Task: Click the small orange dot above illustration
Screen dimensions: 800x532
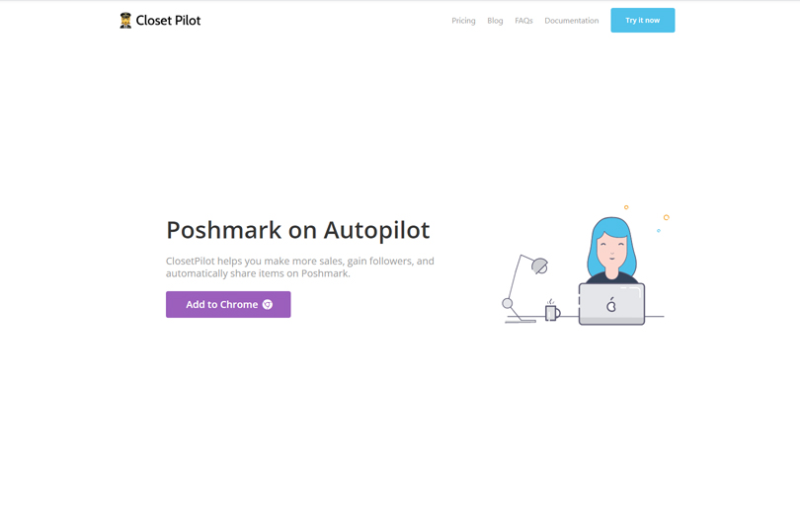Action: (626, 207)
